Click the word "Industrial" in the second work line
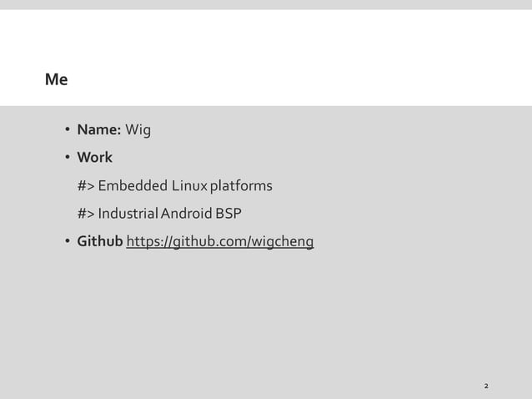Screen dimensions: 532x399 coord(128,214)
